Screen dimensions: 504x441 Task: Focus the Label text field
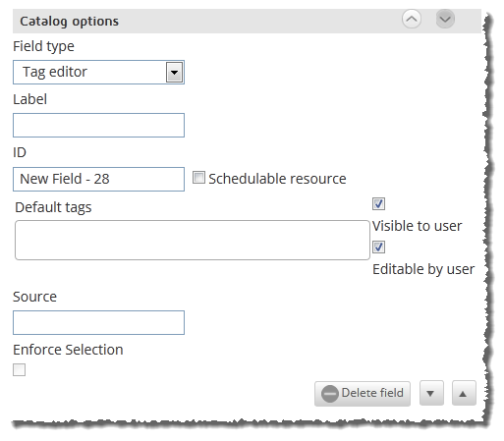click(x=98, y=126)
